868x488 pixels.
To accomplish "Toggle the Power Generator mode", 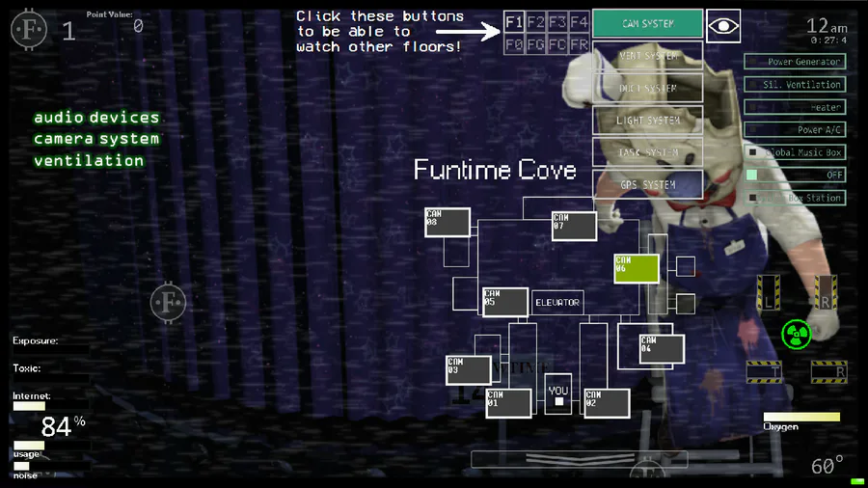I will (x=795, y=62).
